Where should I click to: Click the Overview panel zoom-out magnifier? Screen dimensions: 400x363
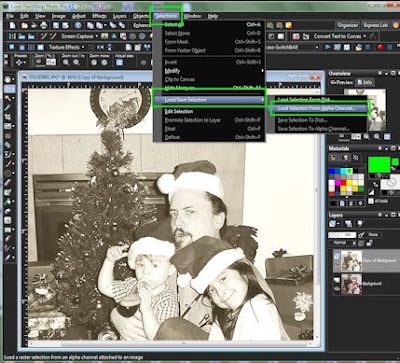tap(367, 137)
